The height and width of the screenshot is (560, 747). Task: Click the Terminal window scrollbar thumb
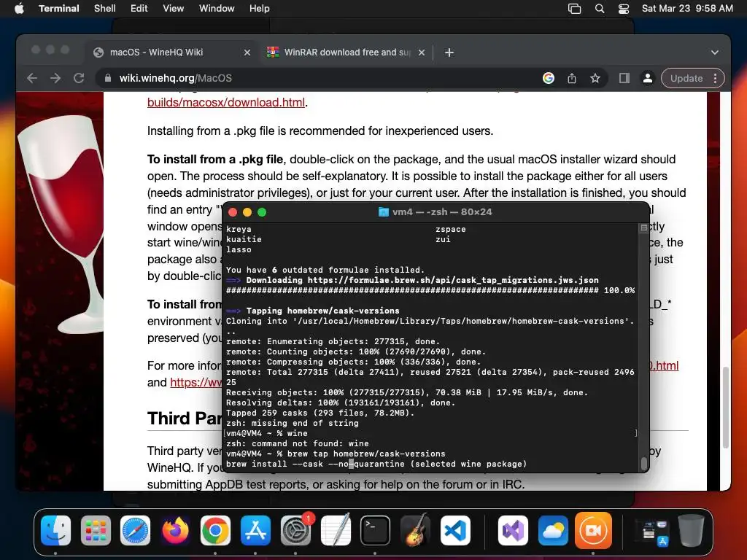644,463
